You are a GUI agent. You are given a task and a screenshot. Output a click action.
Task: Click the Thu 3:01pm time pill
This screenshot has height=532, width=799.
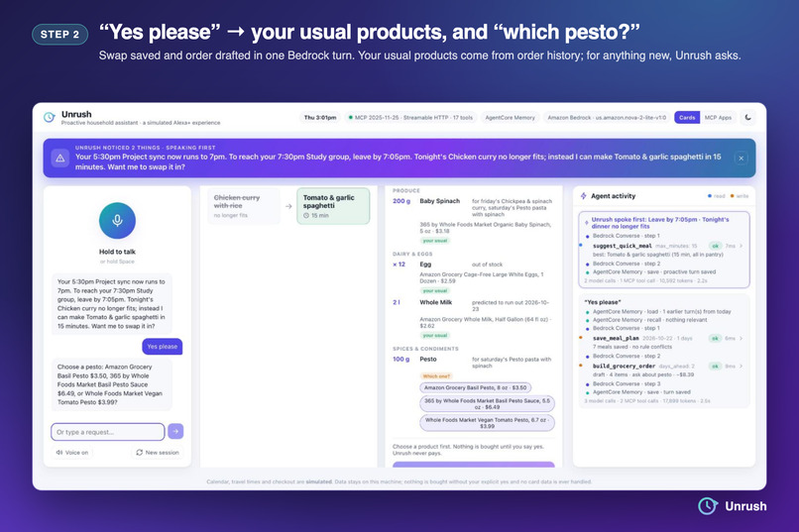tap(320, 118)
